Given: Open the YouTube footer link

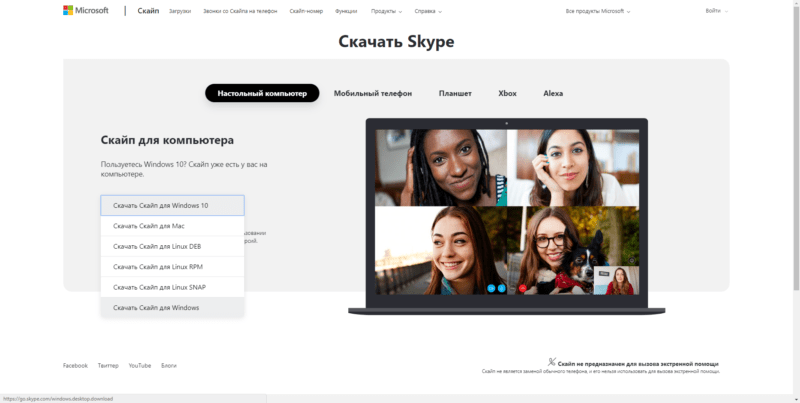Looking at the screenshot, I should point(140,366).
